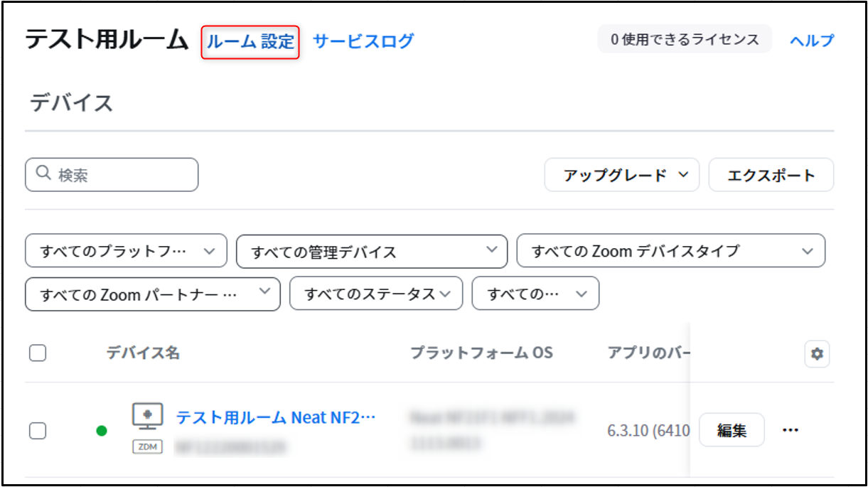This screenshot has width=868, height=487.
Task: Open the すべての管理デバイス dropdown
Action: pyautogui.click(x=372, y=252)
